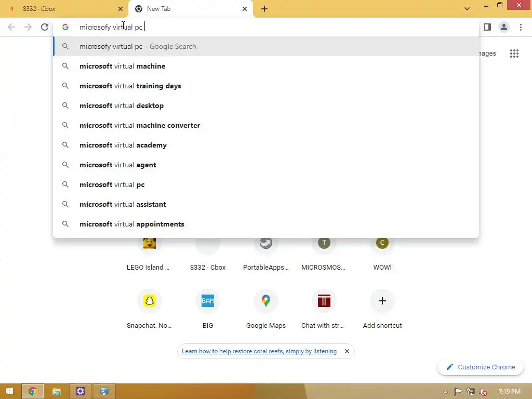Screen dimensions: 532x399
Task: Choose 'microsoft virtual desktop' suggestion
Action: (267, 105)
